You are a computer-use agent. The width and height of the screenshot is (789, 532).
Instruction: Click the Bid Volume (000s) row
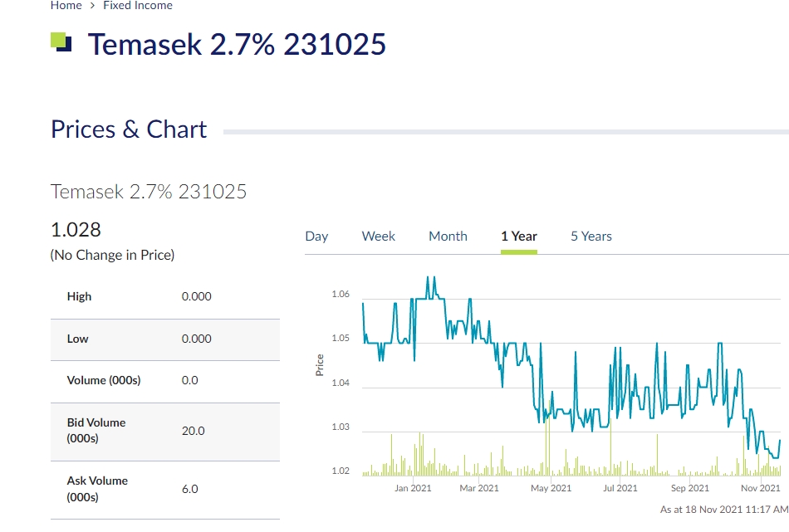click(164, 431)
